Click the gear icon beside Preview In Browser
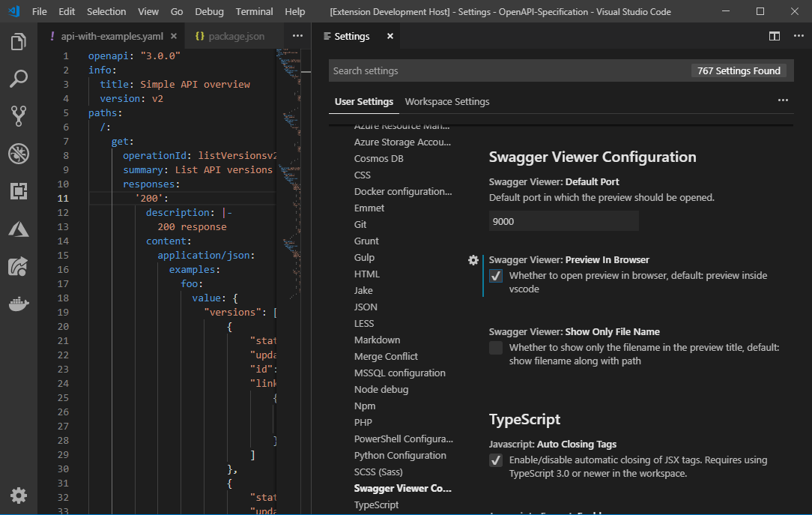Viewport: 812px width, 515px height. pyautogui.click(x=473, y=259)
